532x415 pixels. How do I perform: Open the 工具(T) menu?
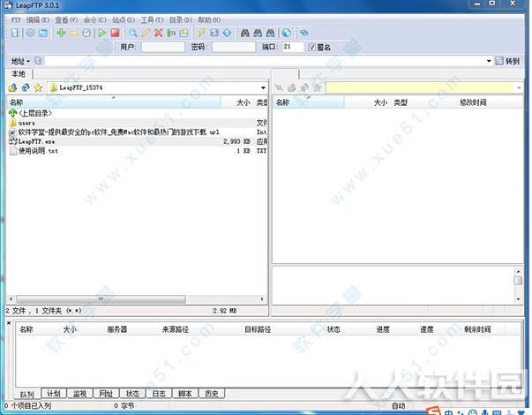[x=152, y=19]
